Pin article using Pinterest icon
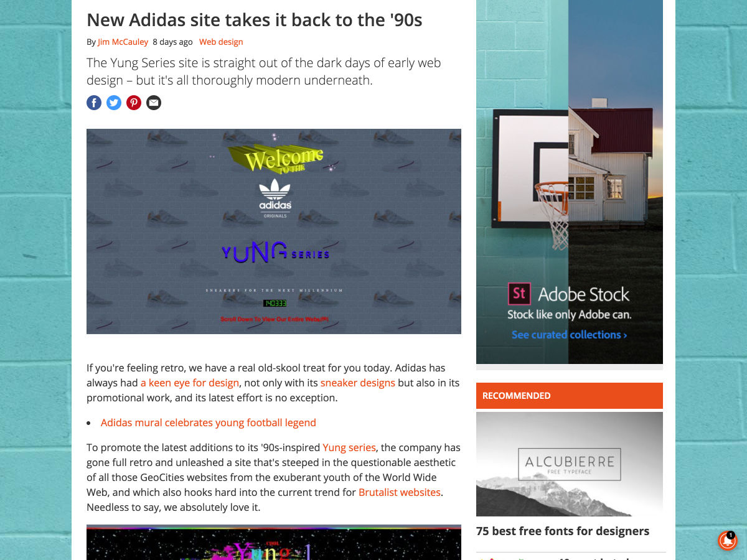Screen dimensions: 747x560 pos(134,103)
